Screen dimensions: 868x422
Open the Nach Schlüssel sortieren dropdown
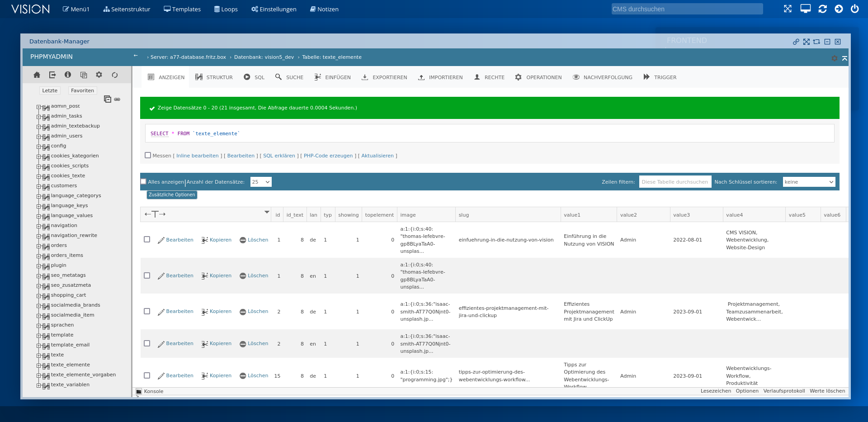tap(808, 182)
